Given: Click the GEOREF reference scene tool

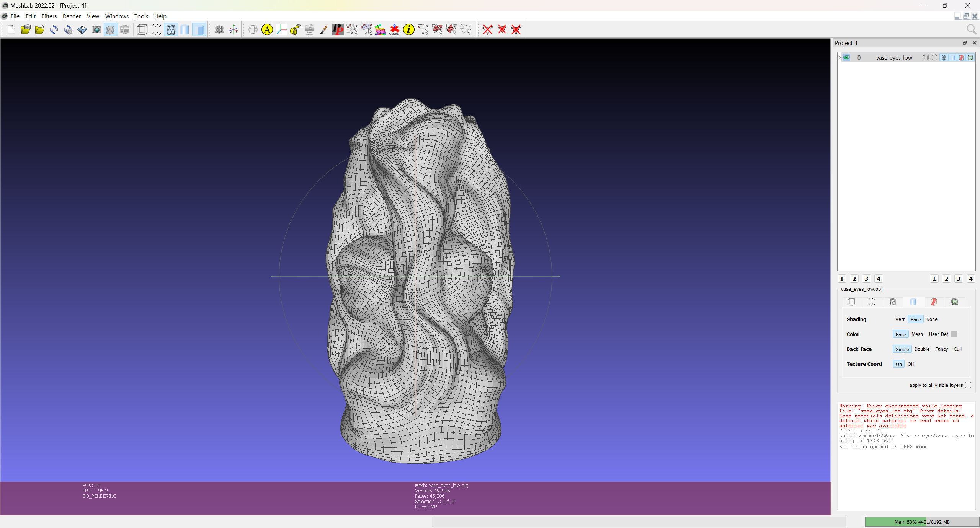Looking at the screenshot, I should (394, 29).
